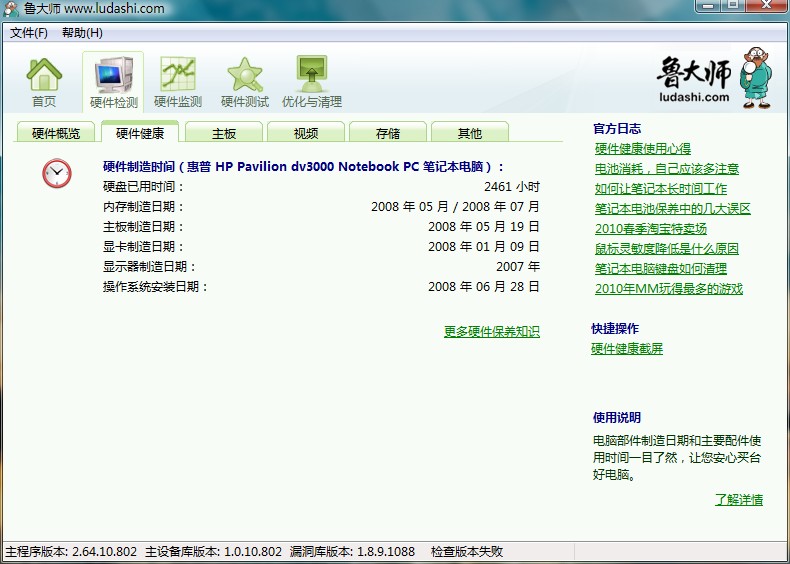The image size is (790, 564).
Task: Switch to the 硬件概览 tab
Action: 55,133
